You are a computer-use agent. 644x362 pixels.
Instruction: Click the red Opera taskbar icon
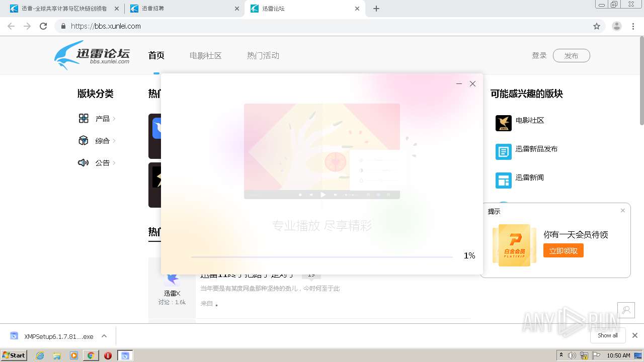[108, 355]
